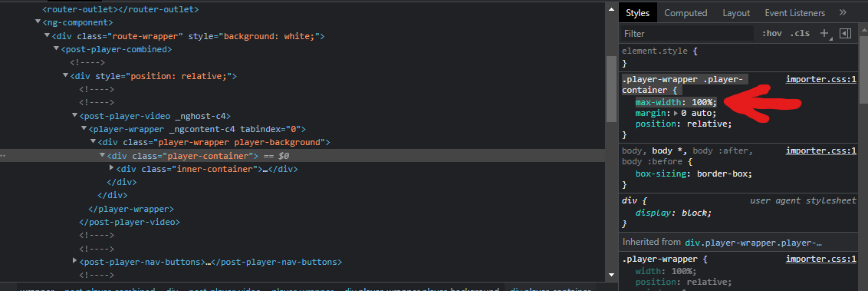Expand the margin shorthand triangle
This screenshot has height=291, width=868.
coord(676,113)
